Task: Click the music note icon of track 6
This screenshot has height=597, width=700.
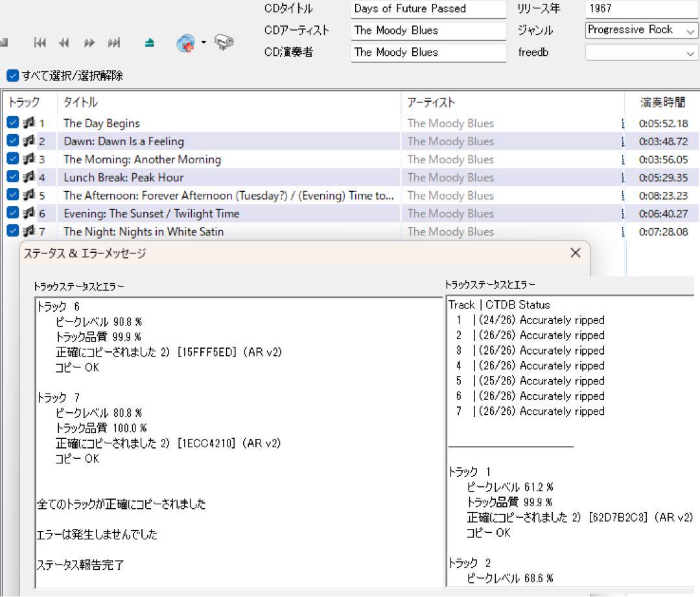Action: (29, 213)
